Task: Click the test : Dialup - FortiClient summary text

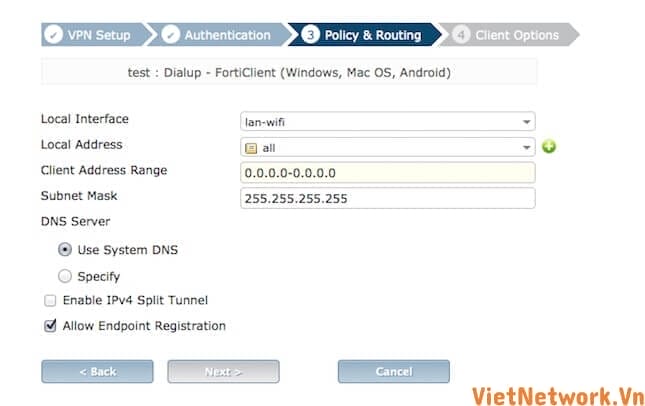Action: point(289,72)
